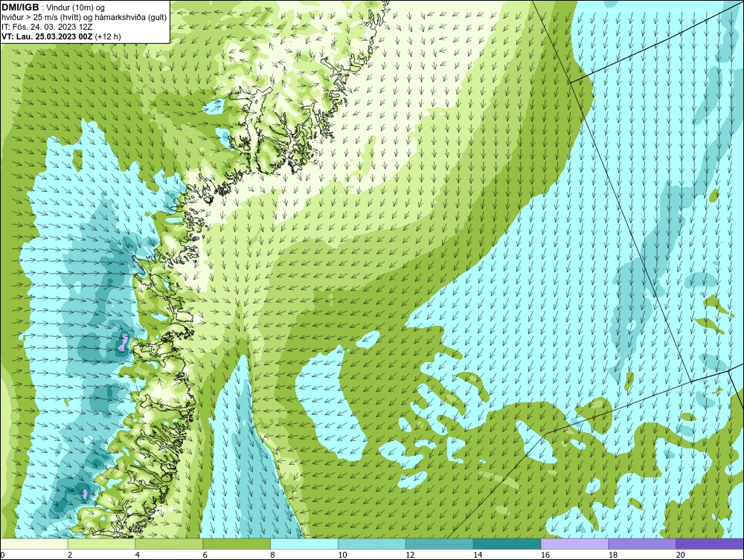744x560 pixels.
Task: Click the scale label '14'
Action: 478,555
